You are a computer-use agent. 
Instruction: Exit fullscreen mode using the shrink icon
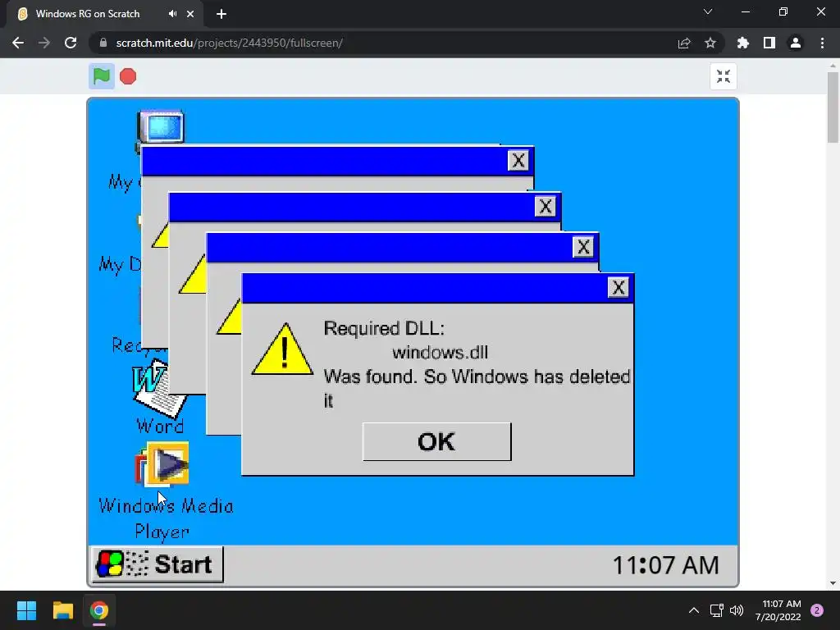click(x=724, y=76)
